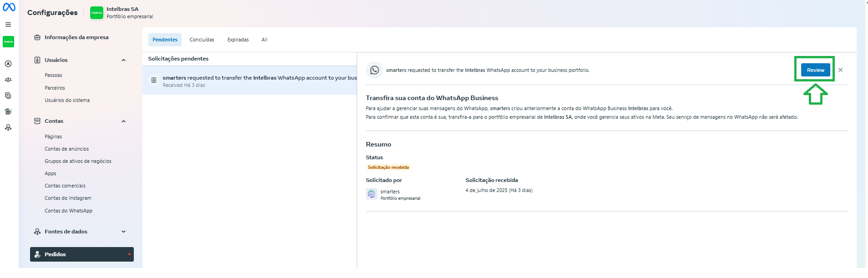Click the Resumo heading
Image resolution: width=868 pixels, height=278 pixels.
point(378,144)
